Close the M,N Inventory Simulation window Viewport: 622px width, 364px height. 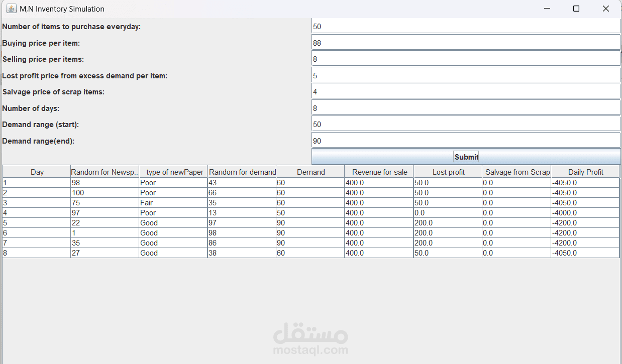pyautogui.click(x=606, y=9)
